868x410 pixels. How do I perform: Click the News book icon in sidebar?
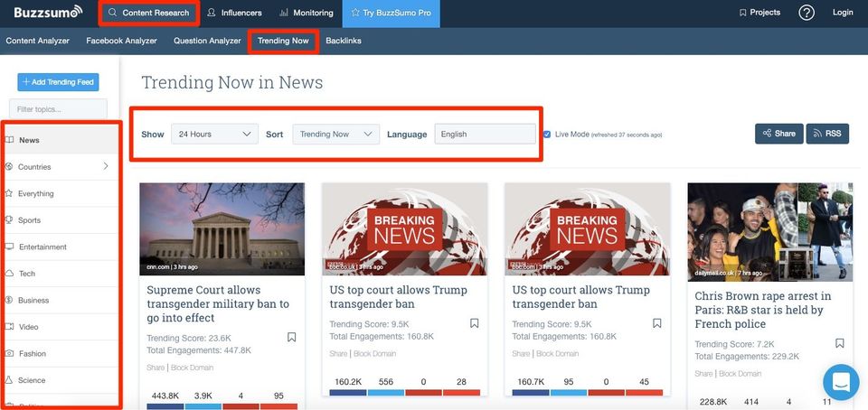[9, 140]
